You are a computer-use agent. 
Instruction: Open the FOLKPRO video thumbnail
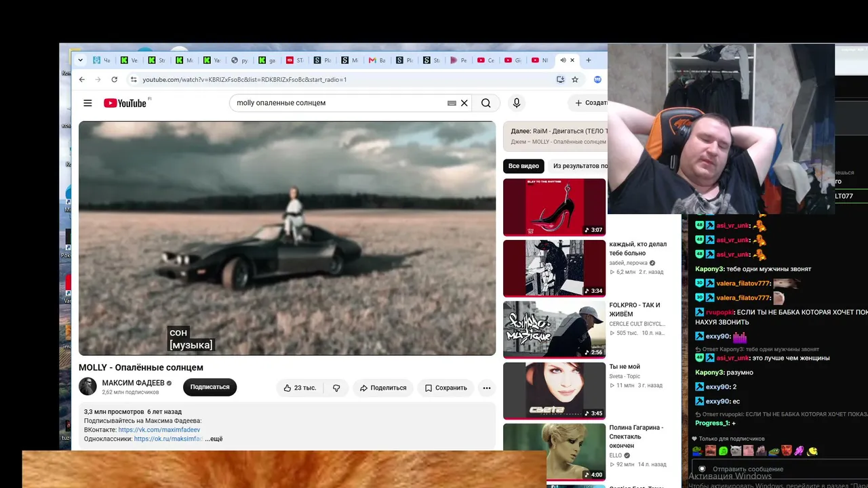554,329
